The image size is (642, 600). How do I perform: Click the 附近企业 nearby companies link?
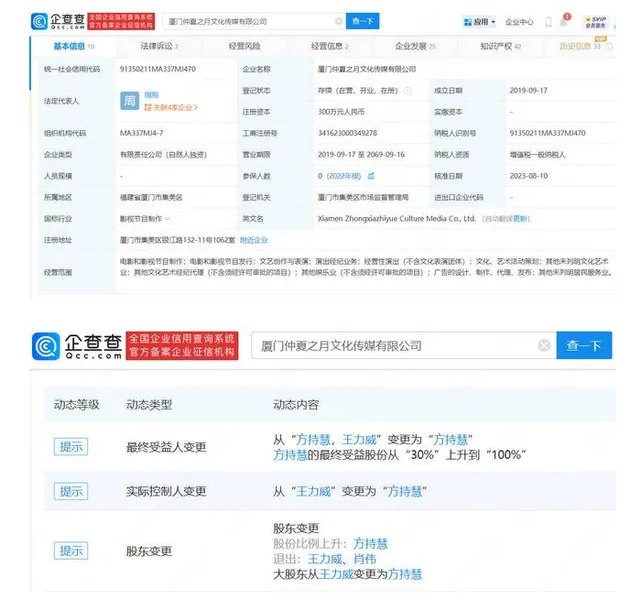pyautogui.click(x=253, y=240)
